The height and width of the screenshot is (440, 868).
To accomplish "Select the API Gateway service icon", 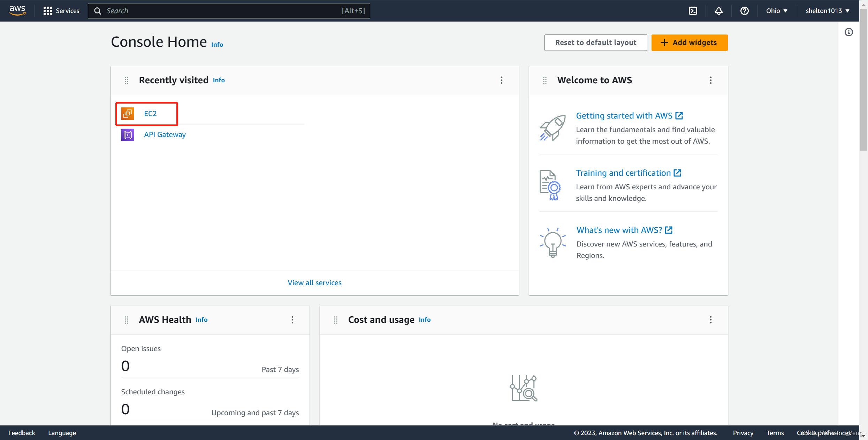I will (128, 135).
